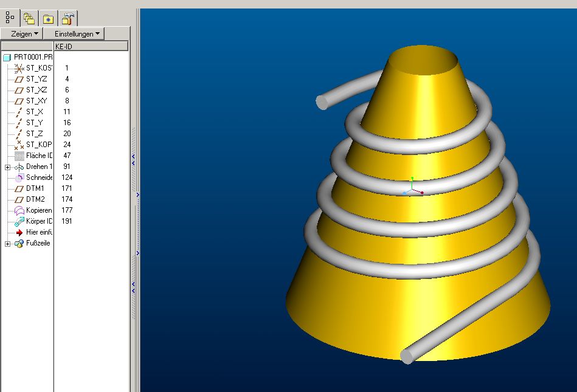The image size is (577, 392).
Task: Expand the Fußzeile tree node
Action: 7,244
